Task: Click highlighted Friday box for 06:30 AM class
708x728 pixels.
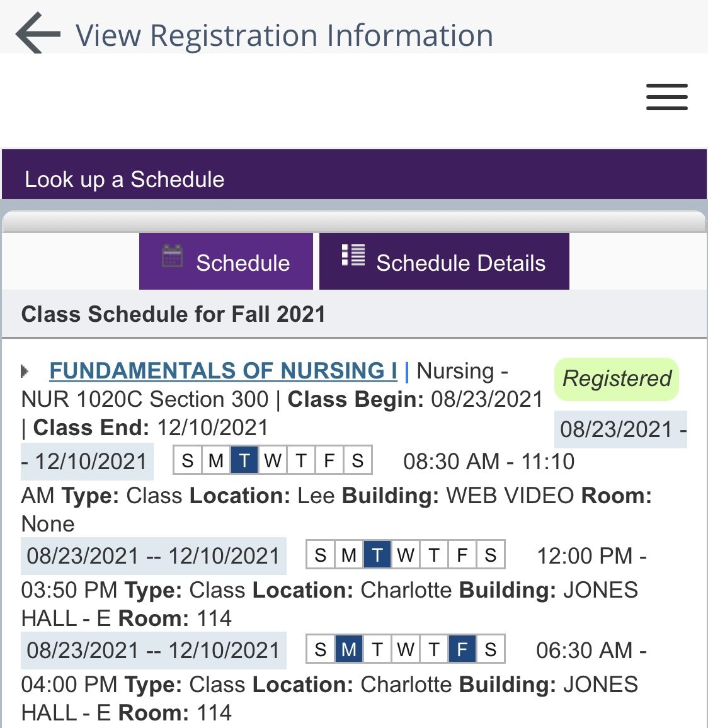Action: pyautogui.click(x=462, y=649)
